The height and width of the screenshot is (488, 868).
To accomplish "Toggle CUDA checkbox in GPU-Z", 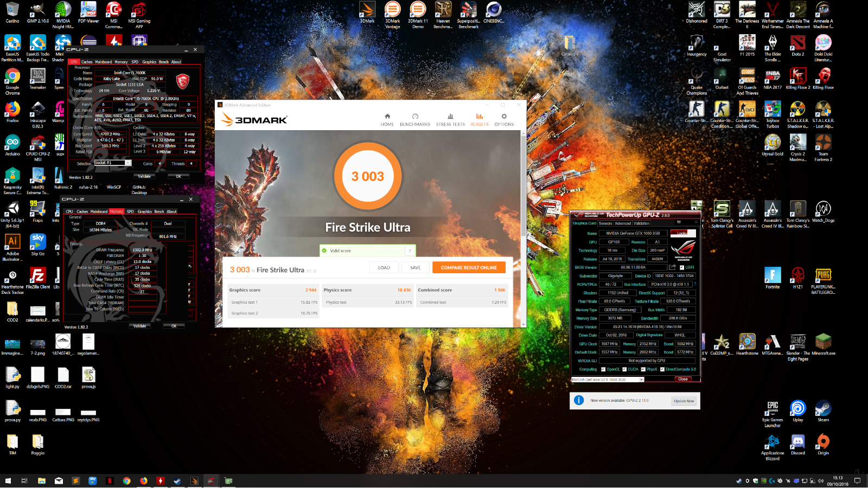I will tap(624, 369).
